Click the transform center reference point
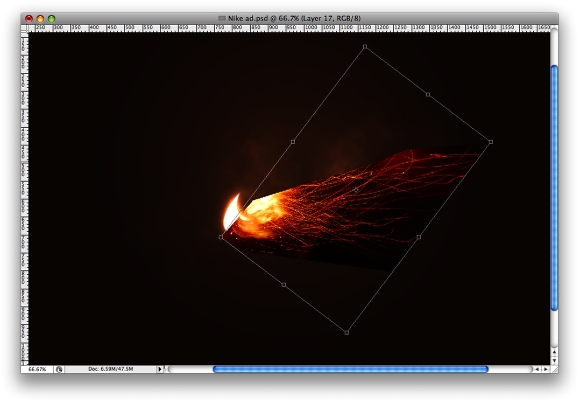Image resolution: width=580 pixels, height=403 pixels. 356,190
